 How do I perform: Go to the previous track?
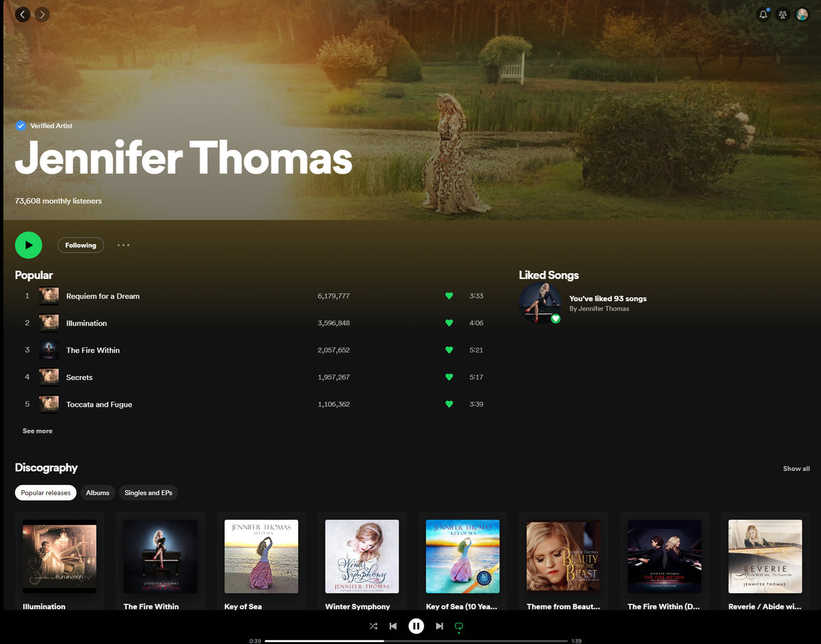click(x=393, y=626)
